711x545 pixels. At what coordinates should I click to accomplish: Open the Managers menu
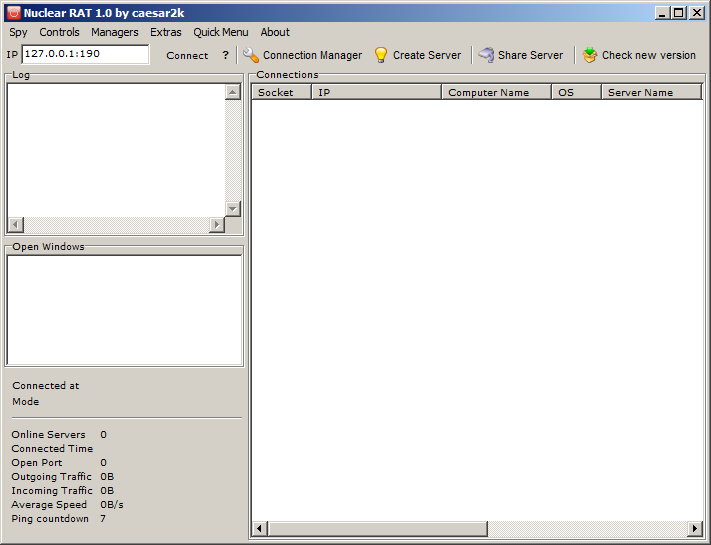tap(114, 32)
